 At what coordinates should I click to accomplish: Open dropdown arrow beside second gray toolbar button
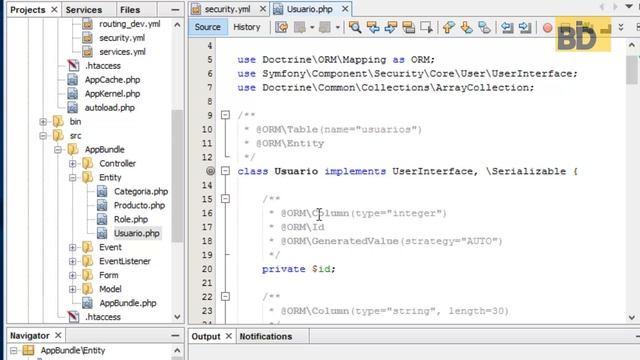(x=338, y=27)
